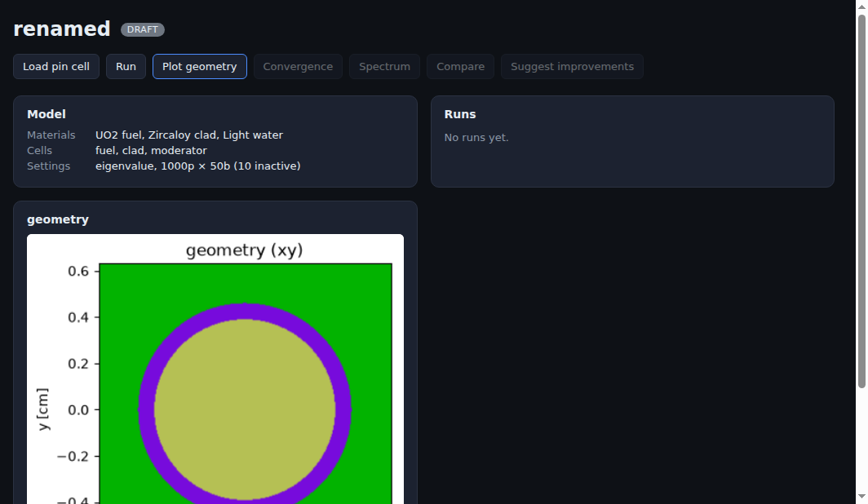Select the materials list 'UO2 fuel, Zircaloy clad, Light water'
This screenshot has height=504, width=868.
[188, 135]
